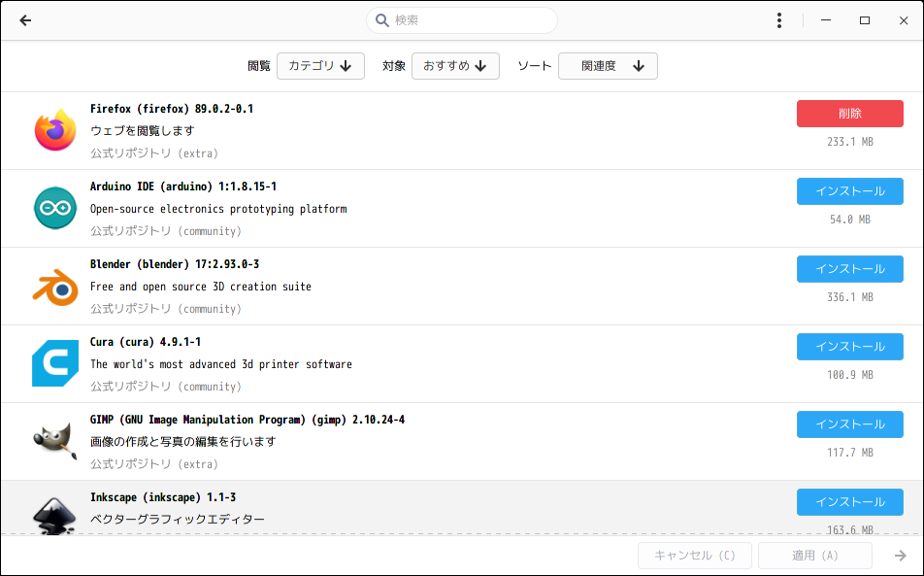This screenshot has height=576, width=924.
Task: Click Cura's 公式リポジトリ (community) label
Action: [166, 388]
